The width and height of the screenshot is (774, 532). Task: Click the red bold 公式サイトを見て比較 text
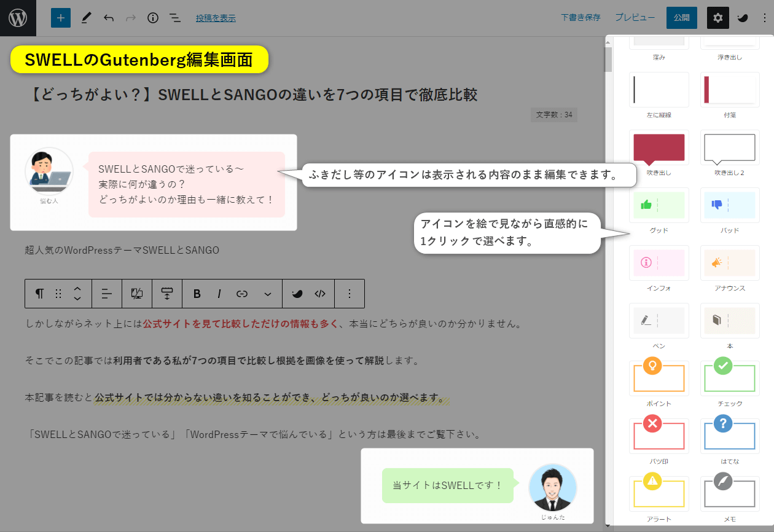click(x=240, y=324)
